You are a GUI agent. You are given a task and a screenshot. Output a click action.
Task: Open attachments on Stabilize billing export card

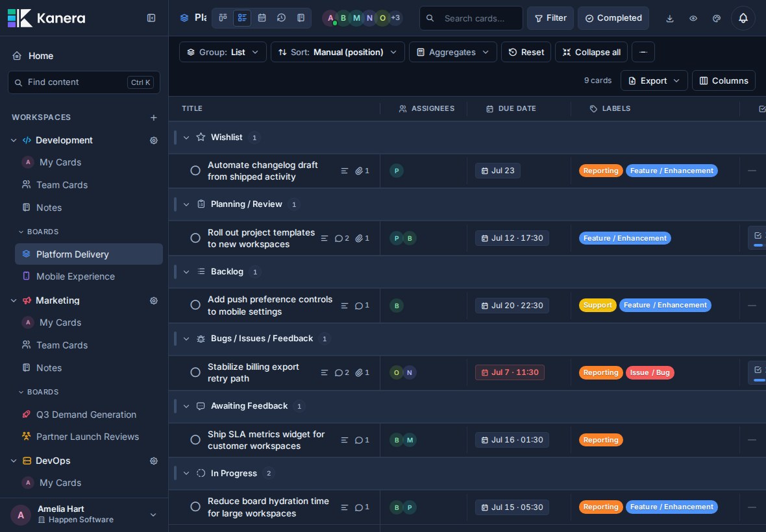click(362, 372)
